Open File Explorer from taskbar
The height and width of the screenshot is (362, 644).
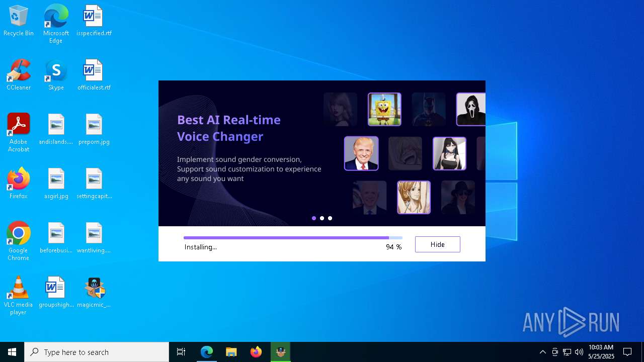point(231,352)
